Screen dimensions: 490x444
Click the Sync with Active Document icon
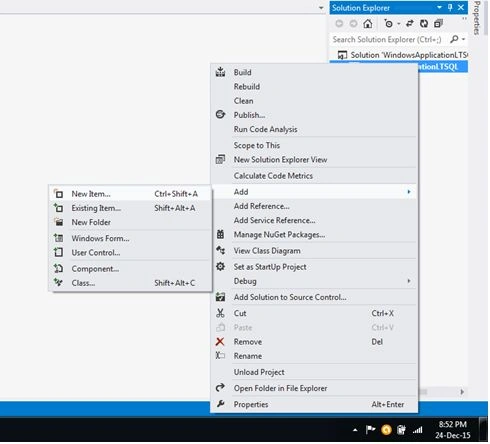(410, 23)
